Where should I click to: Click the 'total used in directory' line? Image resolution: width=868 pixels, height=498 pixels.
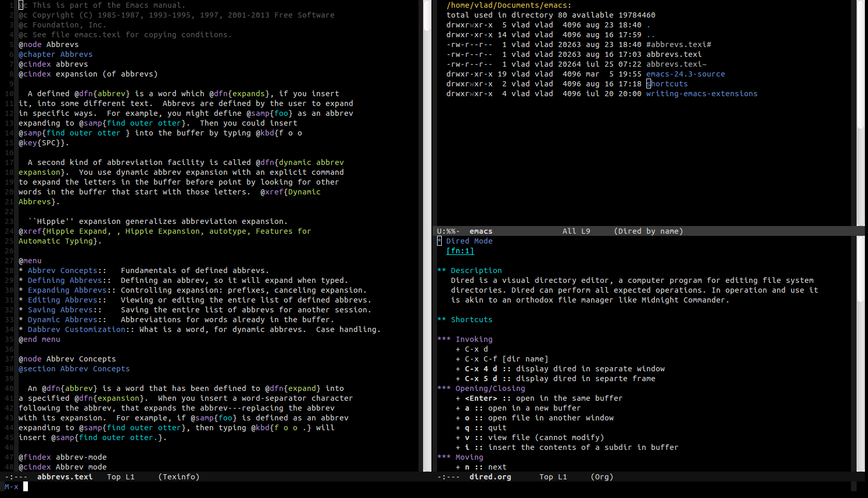(x=551, y=15)
